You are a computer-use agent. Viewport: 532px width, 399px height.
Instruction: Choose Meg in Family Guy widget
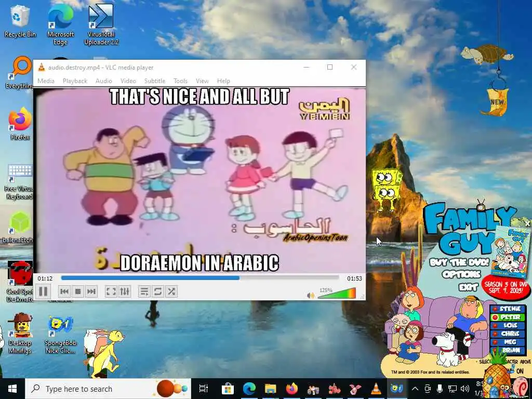point(508,342)
